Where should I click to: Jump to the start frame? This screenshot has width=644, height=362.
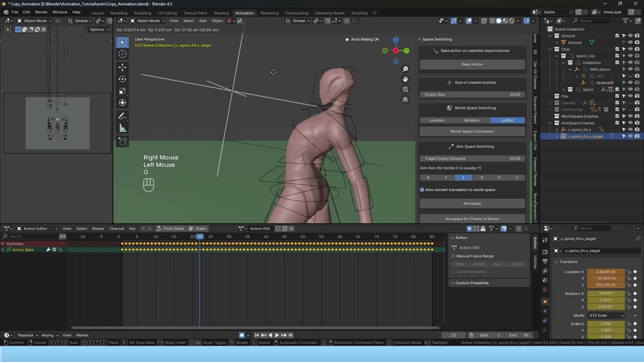(x=257, y=335)
